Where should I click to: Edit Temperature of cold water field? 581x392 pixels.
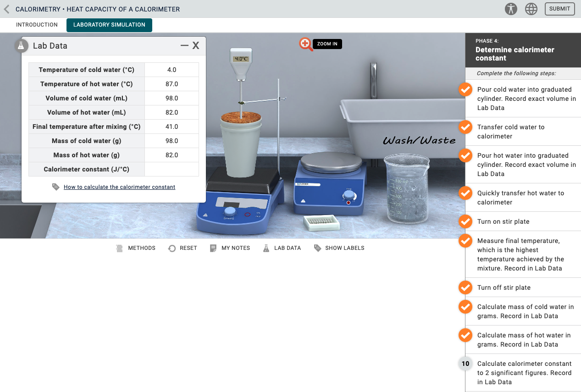(172, 70)
